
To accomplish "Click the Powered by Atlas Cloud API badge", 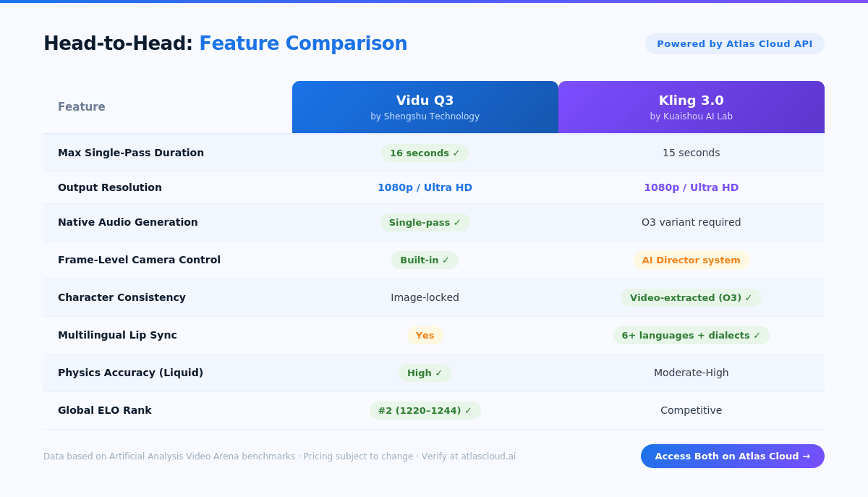I will (734, 43).
